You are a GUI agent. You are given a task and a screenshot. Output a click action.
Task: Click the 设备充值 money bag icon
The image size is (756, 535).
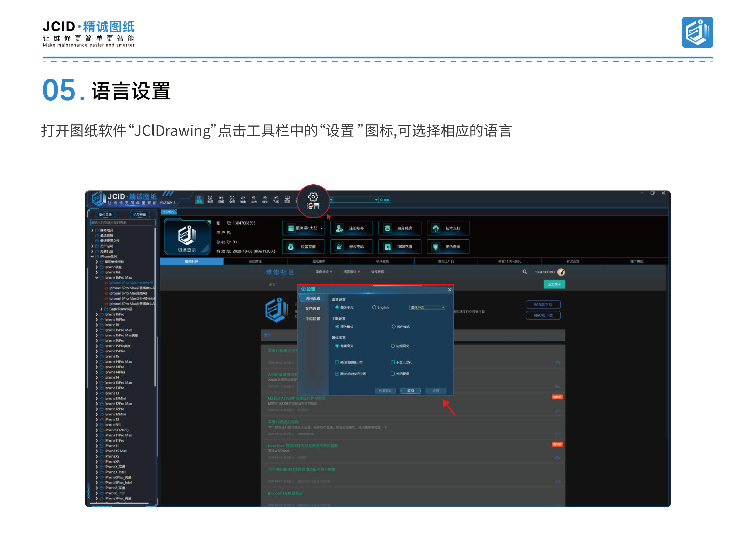coord(291,246)
